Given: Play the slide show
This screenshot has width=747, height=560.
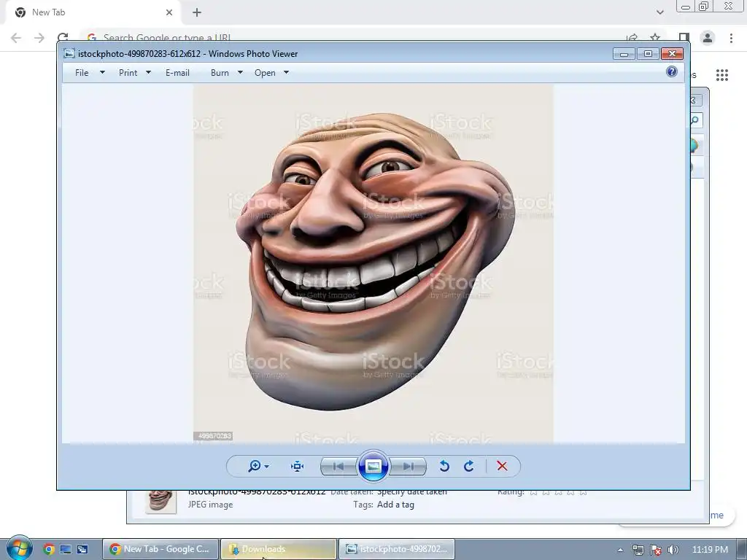Looking at the screenshot, I should click(373, 466).
